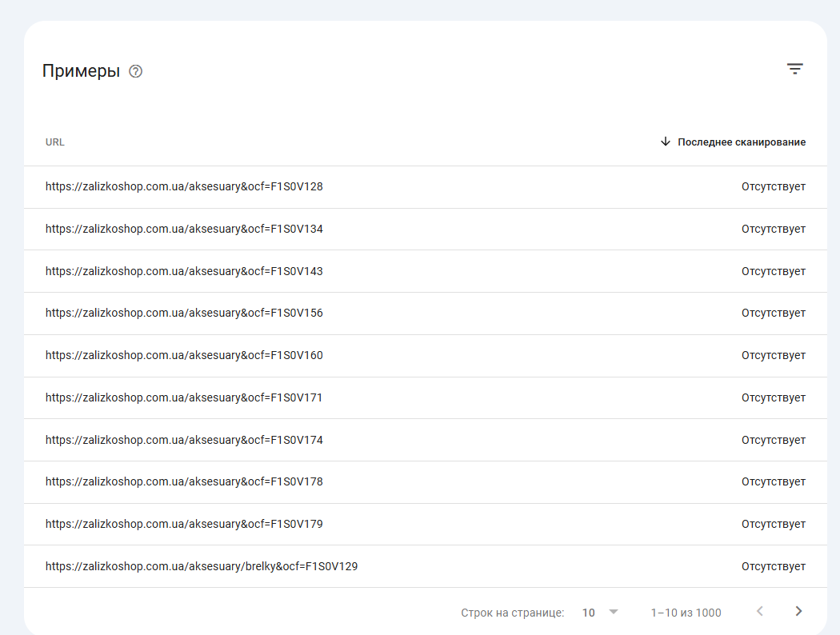This screenshot has width=840, height=635.
Task: Click Отсутствует in the F1S0V174 row
Action: pyautogui.click(x=773, y=440)
